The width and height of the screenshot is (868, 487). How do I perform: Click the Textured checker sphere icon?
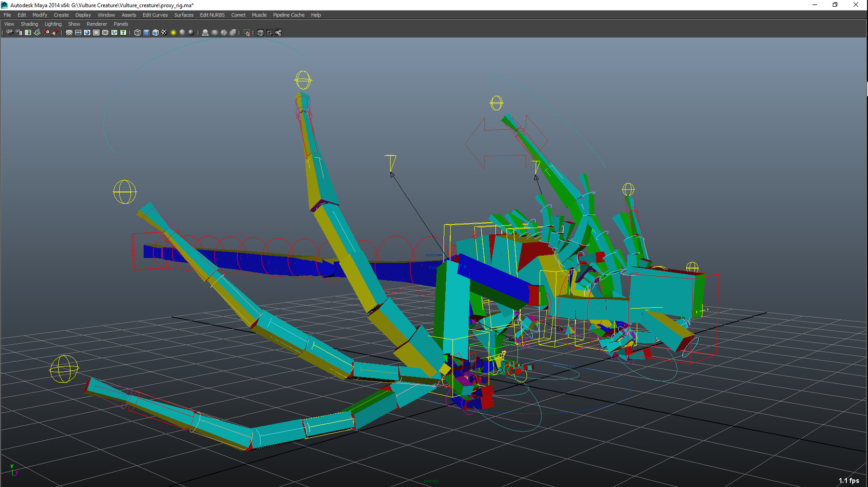(x=164, y=33)
